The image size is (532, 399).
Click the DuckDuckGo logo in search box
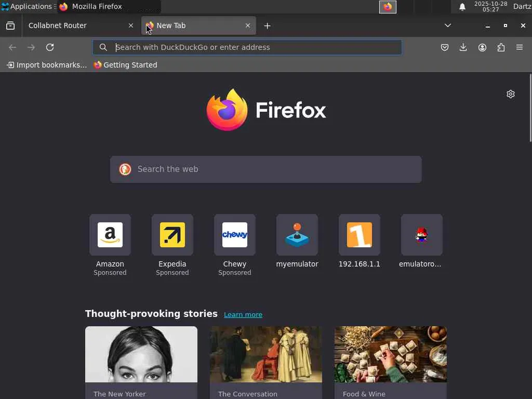coord(125,169)
